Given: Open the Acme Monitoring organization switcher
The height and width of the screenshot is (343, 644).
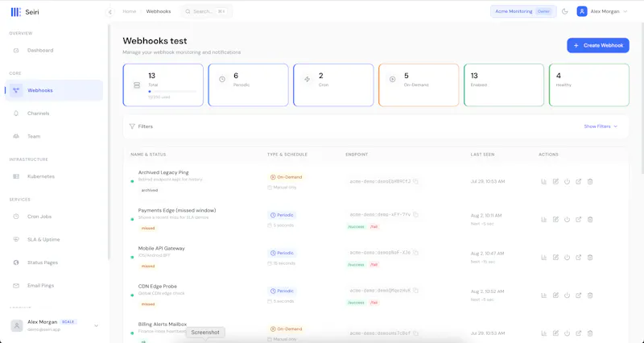Looking at the screenshot, I should click(x=523, y=11).
